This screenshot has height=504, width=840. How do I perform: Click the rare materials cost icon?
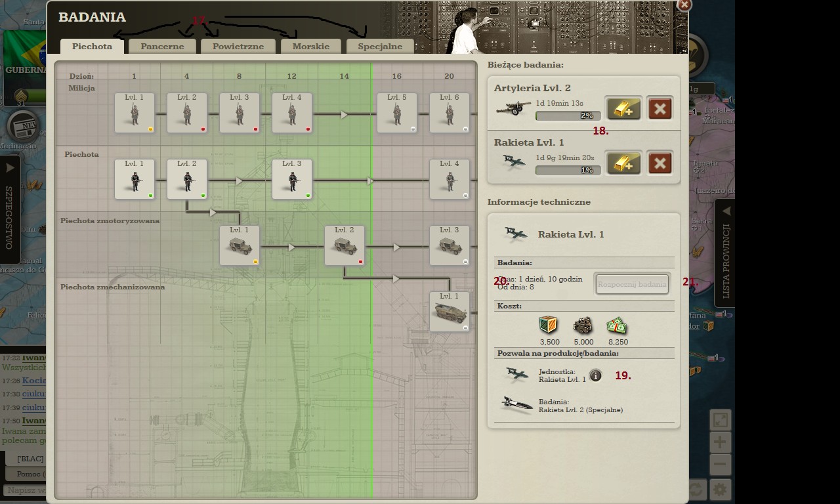pos(583,325)
